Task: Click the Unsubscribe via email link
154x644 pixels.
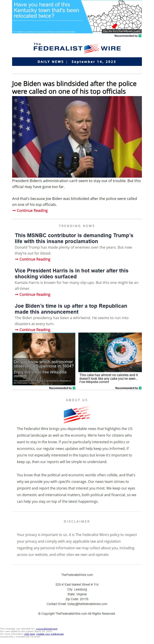Action: 28,637
